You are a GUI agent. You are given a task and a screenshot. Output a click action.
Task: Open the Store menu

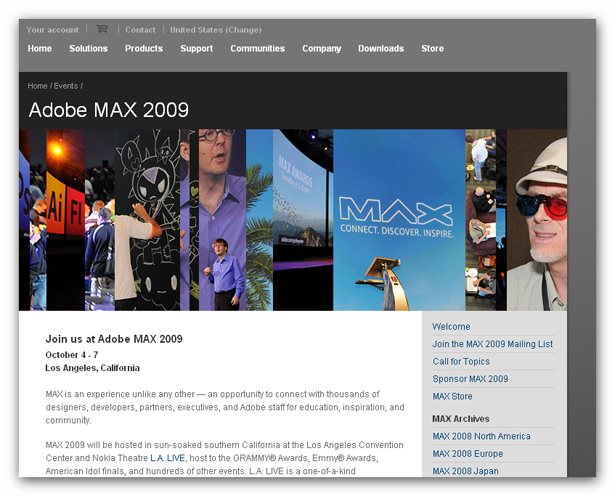(432, 49)
